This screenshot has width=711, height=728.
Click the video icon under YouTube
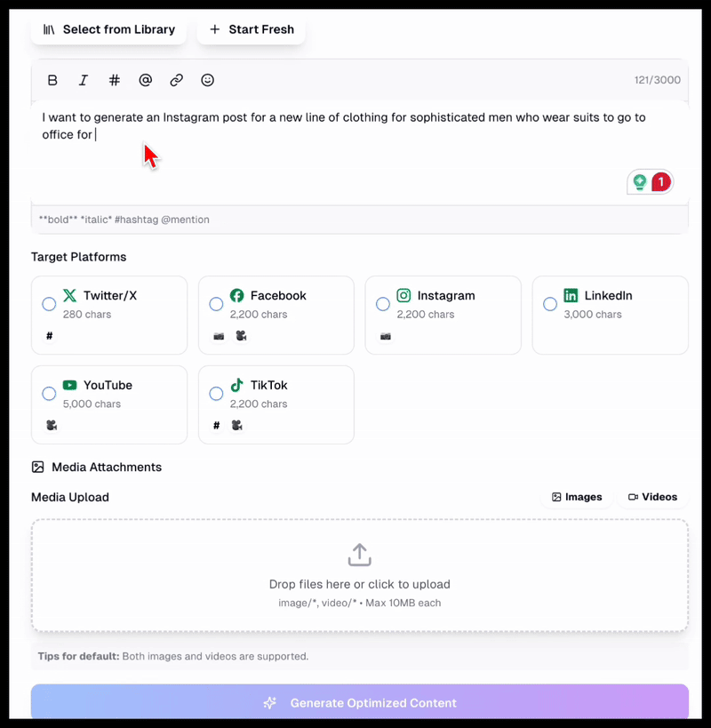(x=51, y=425)
